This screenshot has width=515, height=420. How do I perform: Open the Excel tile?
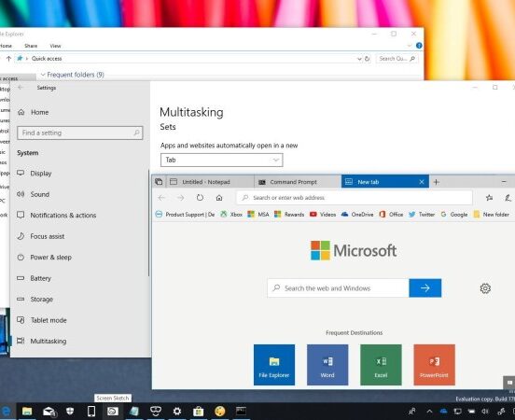[381, 365]
